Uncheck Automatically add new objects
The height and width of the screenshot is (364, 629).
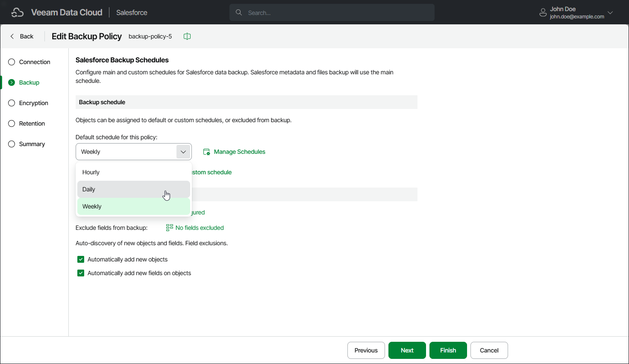click(x=81, y=259)
